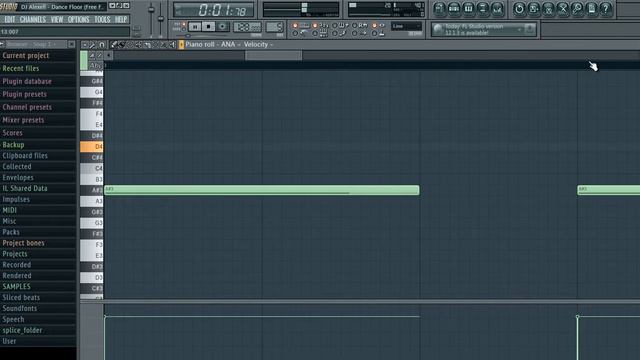Open the help question mark icon

click(606, 9)
